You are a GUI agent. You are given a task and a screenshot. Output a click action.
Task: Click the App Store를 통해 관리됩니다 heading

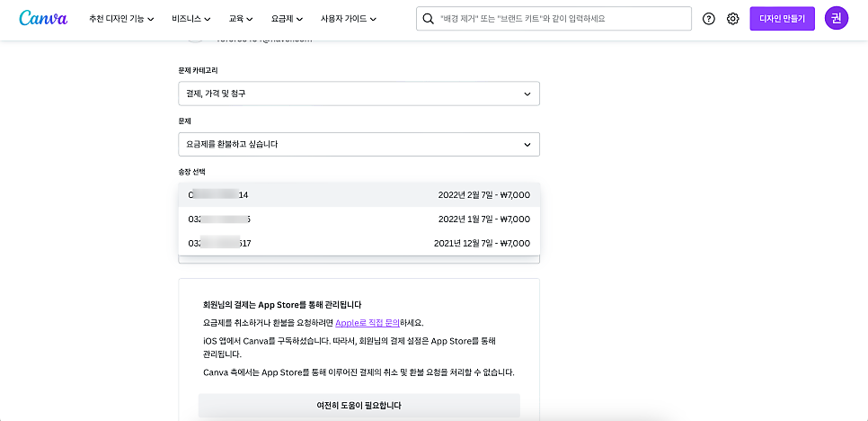282,305
